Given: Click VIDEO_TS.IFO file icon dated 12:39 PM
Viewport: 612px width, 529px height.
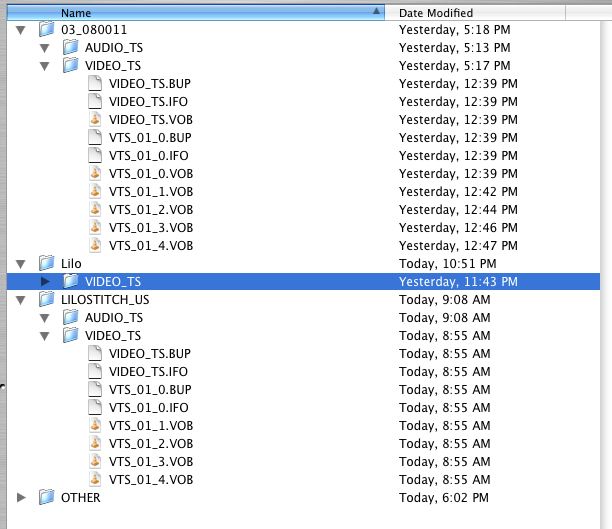Looking at the screenshot, I should [x=95, y=101].
